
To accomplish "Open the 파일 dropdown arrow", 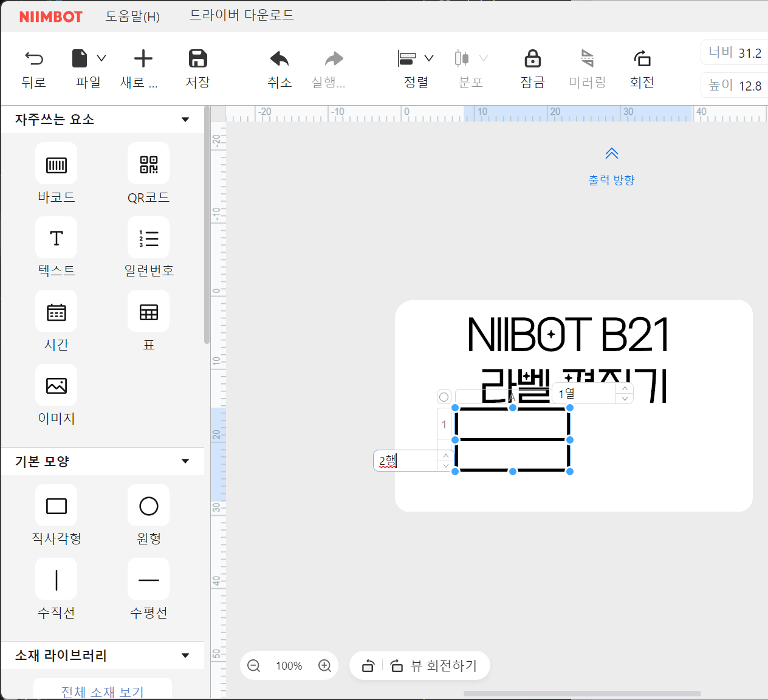I will pyautogui.click(x=101, y=58).
